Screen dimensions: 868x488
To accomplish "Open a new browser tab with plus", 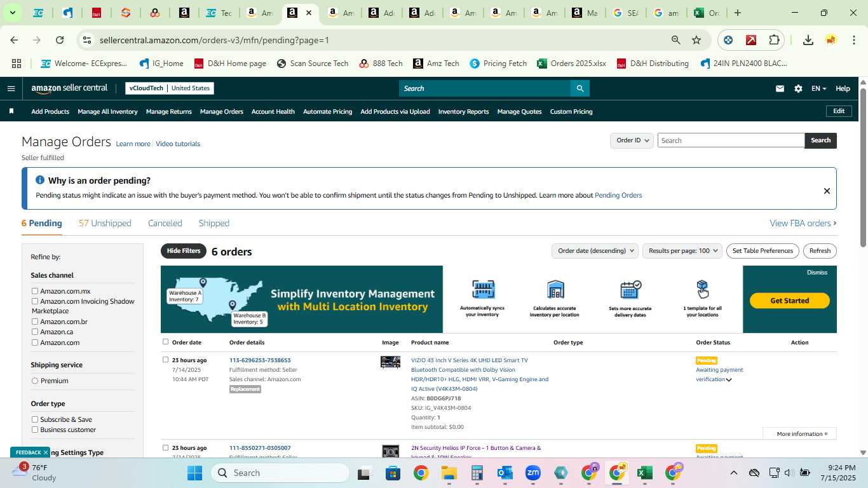I will [738, 13].
